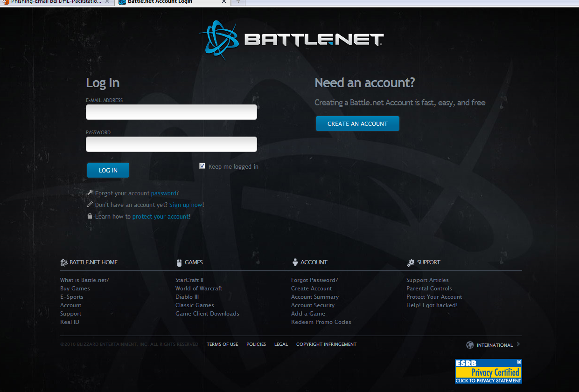The height and width of the screenshot is (392, 579).
Task: Open the BATTLE.NET HOME footer heading
Action: [93, 262]
